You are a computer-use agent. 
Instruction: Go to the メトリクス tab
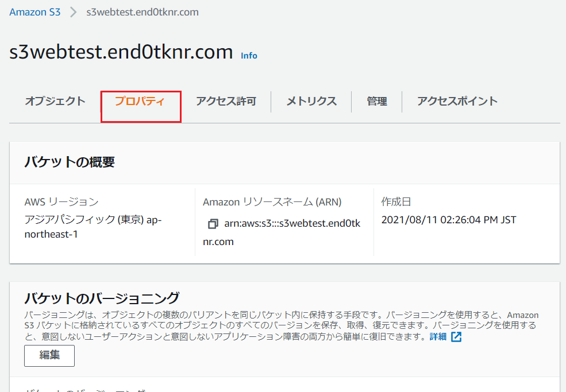311,102
